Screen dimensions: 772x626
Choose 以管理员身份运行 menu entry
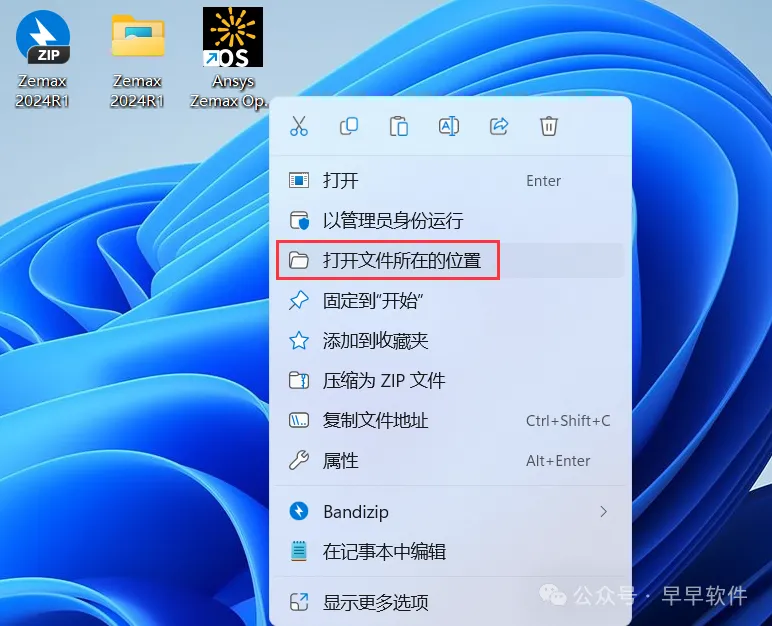(x=450, y=221)
